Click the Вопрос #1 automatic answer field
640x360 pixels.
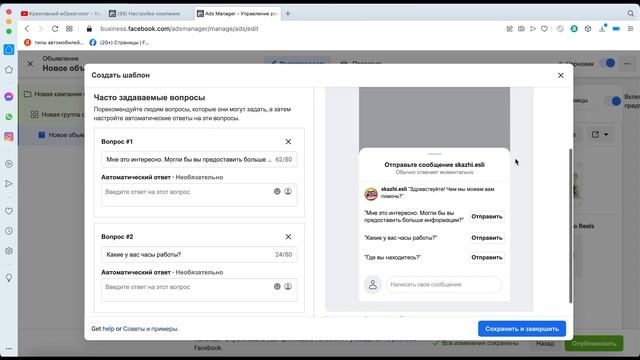click(x=199, y=195)
